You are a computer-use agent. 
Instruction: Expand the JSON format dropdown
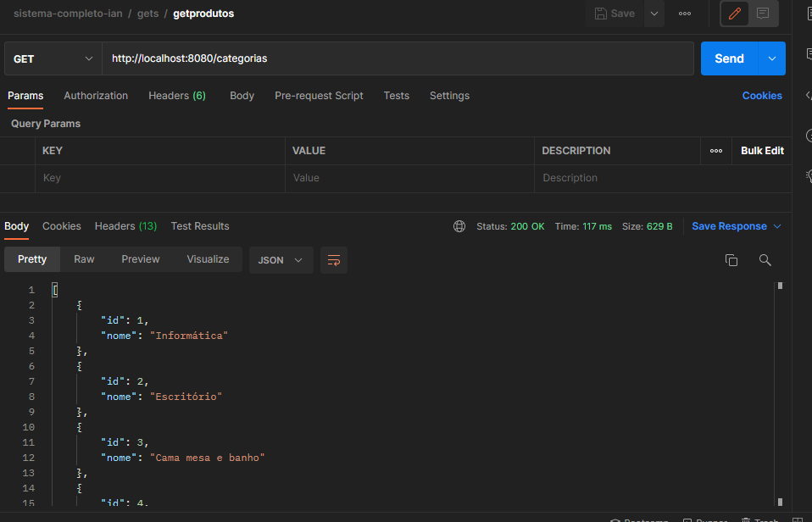coord(281,260)
